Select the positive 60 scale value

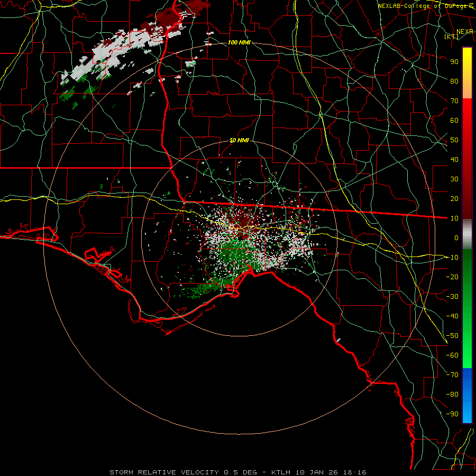pyautogui.click(x=454, y=120)
